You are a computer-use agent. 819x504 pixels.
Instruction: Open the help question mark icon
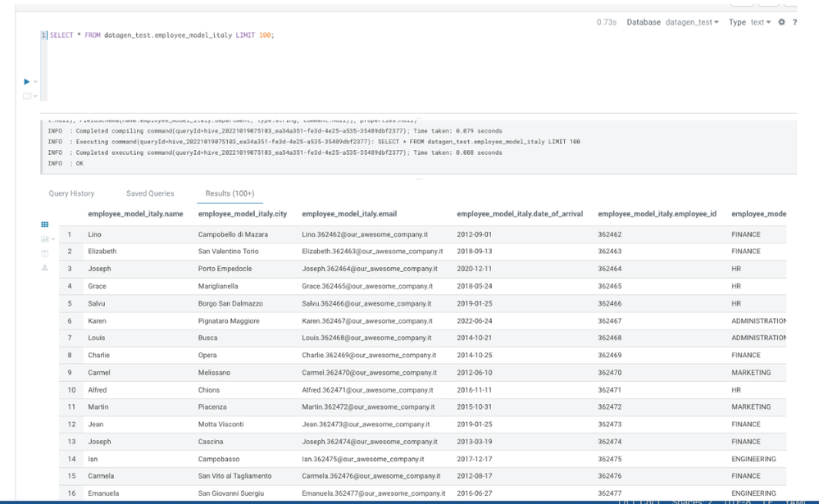[794, 22]
